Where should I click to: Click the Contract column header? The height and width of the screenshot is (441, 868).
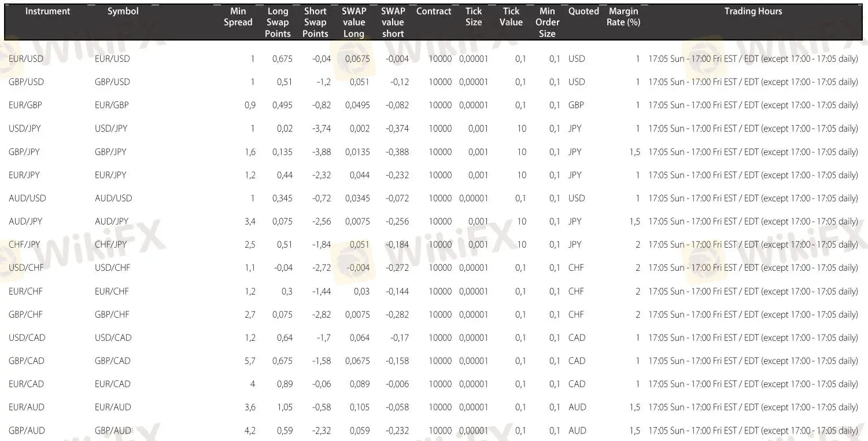(x=434, y=11)
